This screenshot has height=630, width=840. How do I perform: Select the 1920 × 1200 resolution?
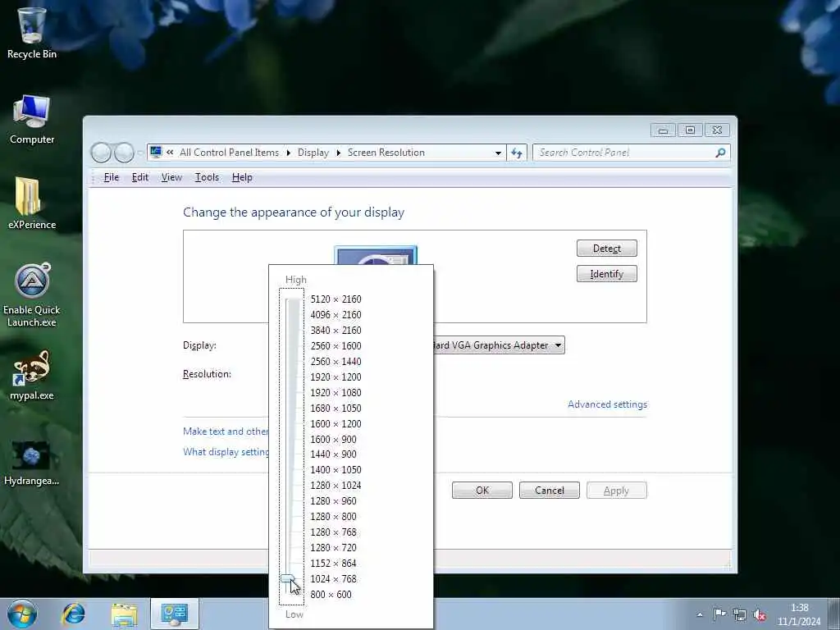(x=336, y=377)
